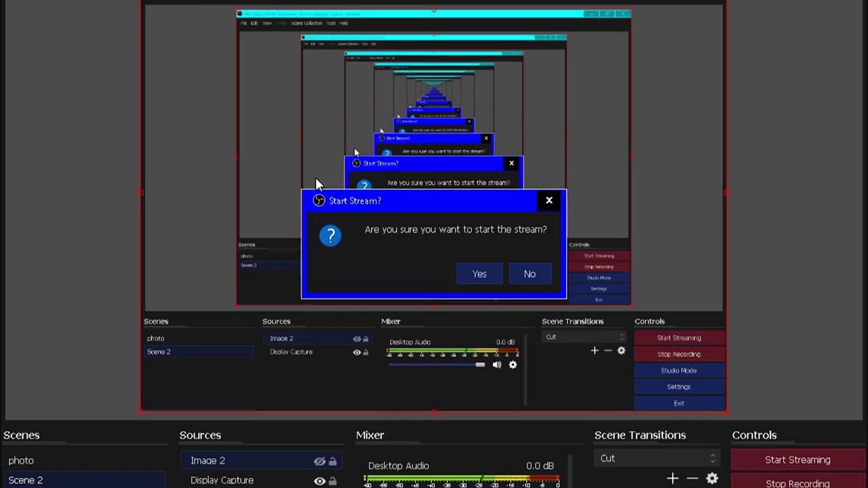
Task: Click the largest Desktop Audio label in Mixer
Action: [x=398, y=466]
